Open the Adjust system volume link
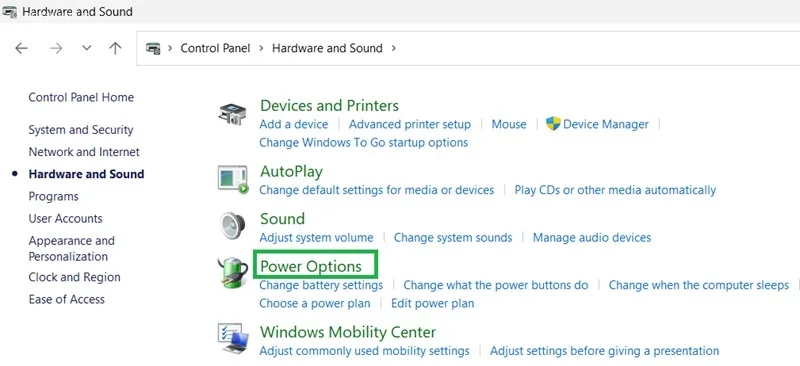The image size is (800, 366). pos(316,237)
